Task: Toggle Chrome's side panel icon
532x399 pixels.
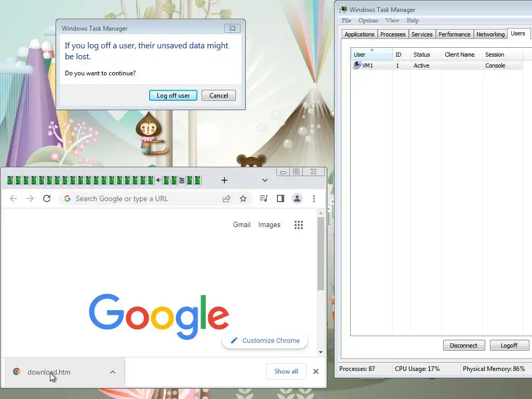Action: tap(280, 198)
